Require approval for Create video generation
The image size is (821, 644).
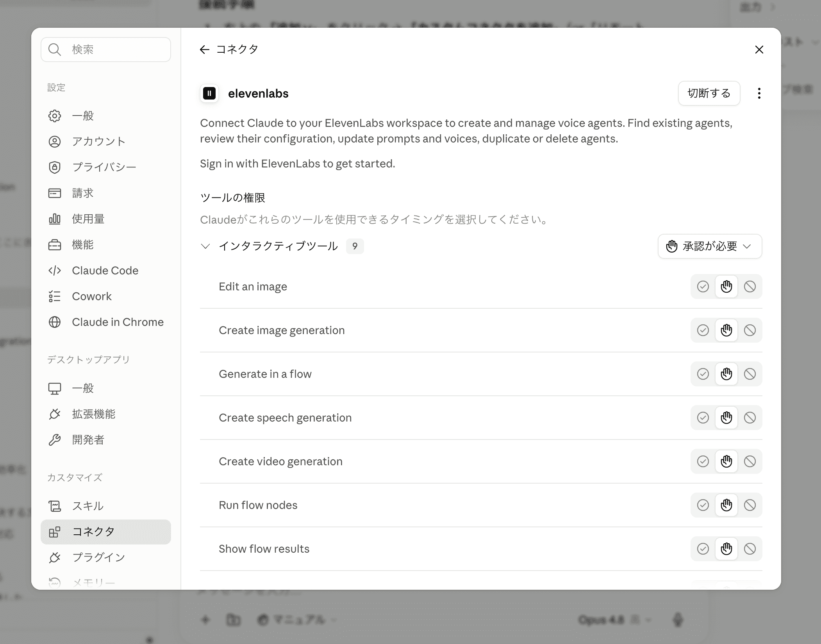pos(726,462)
